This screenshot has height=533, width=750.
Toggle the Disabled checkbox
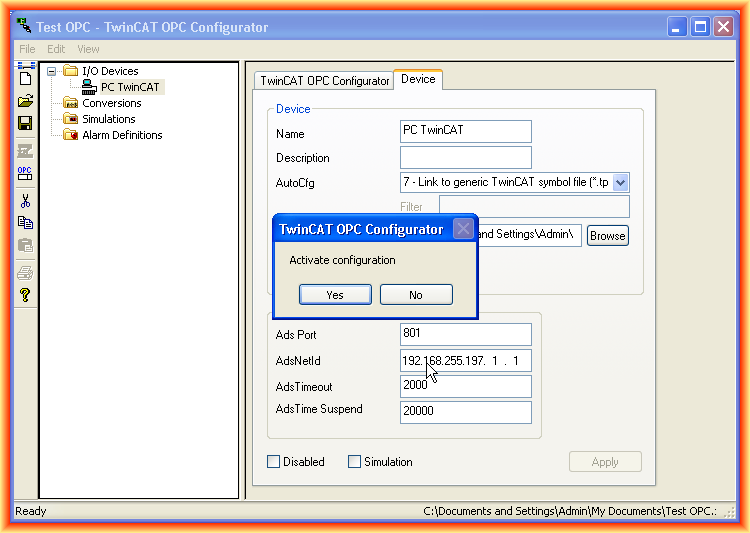(274, 462)
